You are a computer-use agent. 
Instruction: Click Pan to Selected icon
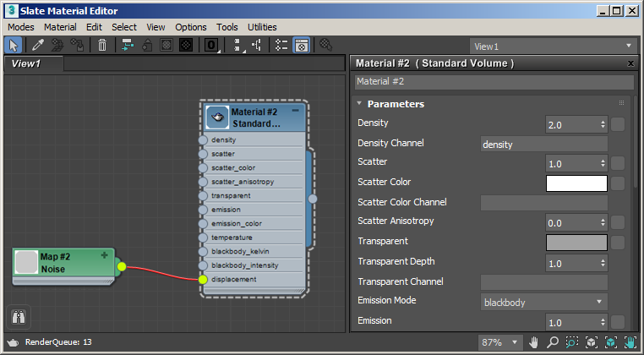[x=630, y=341]
